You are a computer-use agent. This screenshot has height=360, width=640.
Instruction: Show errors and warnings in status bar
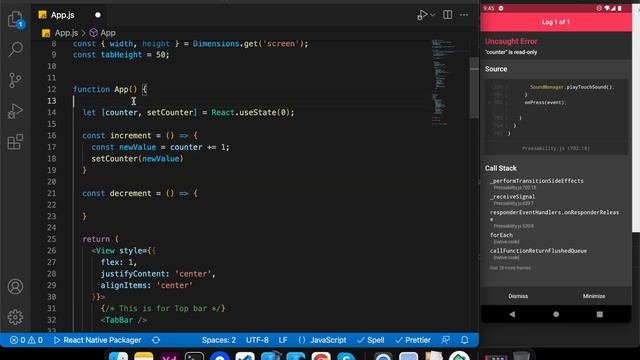[26, 340]
